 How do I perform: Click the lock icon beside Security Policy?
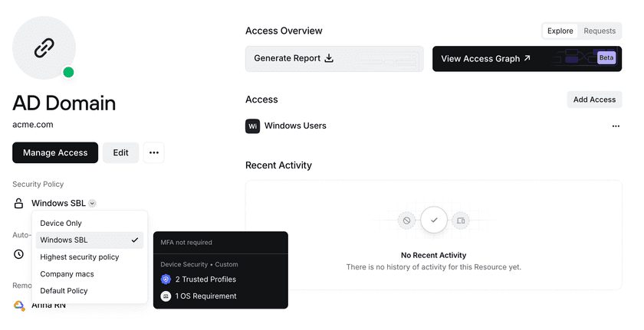(19, 204)
